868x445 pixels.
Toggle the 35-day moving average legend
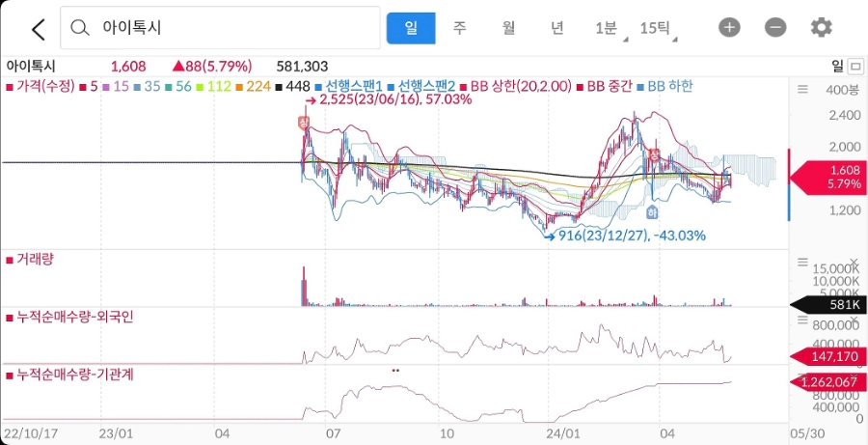[x=148, y=87]
